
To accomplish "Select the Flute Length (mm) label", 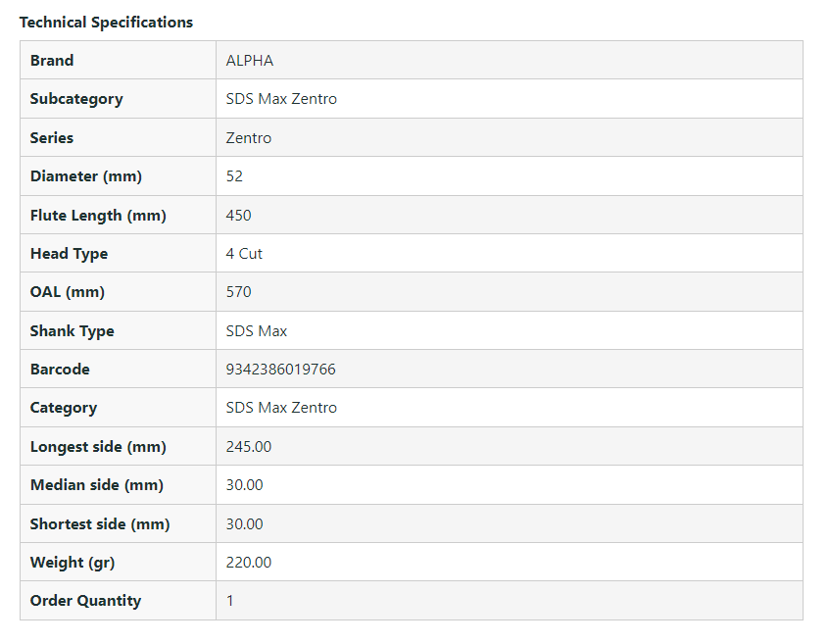I will point(98,216).
